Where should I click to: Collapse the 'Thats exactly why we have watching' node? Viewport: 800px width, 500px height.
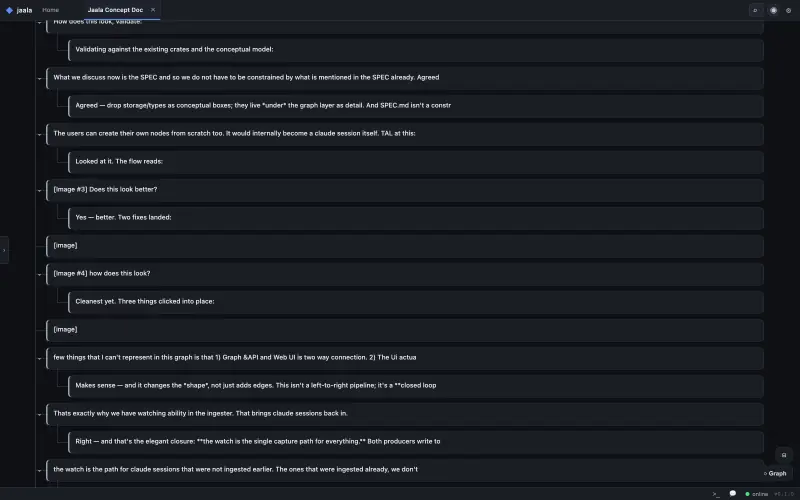pos(39,414)
